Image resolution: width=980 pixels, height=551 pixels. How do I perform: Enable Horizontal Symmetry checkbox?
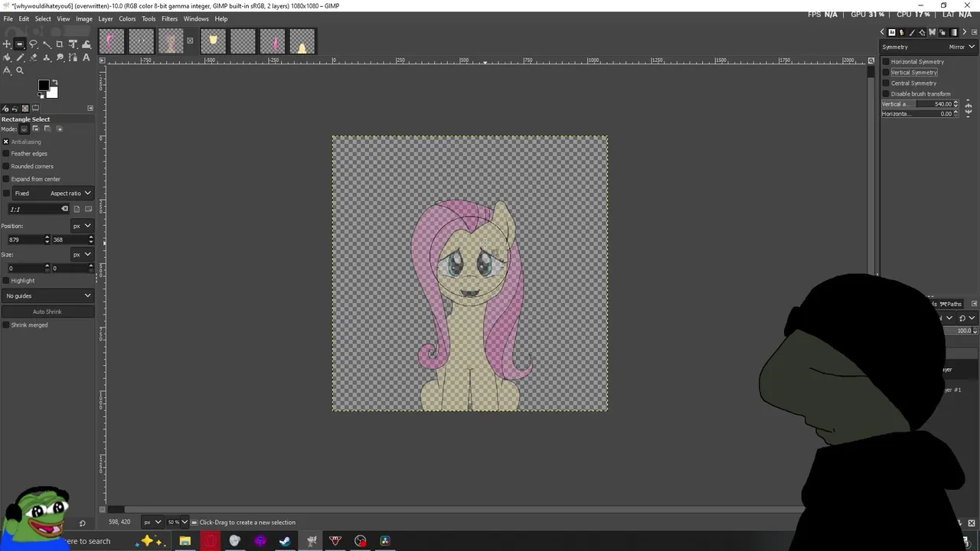click(886, 62)
